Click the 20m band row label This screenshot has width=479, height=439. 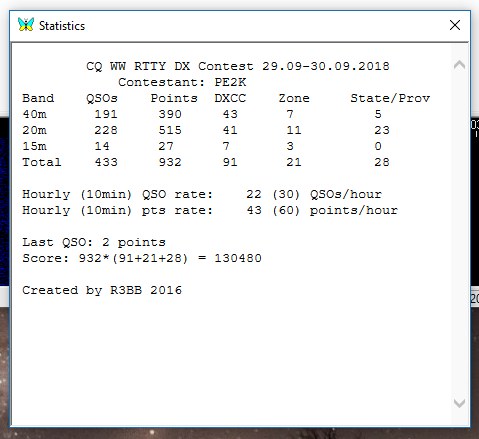34,130
